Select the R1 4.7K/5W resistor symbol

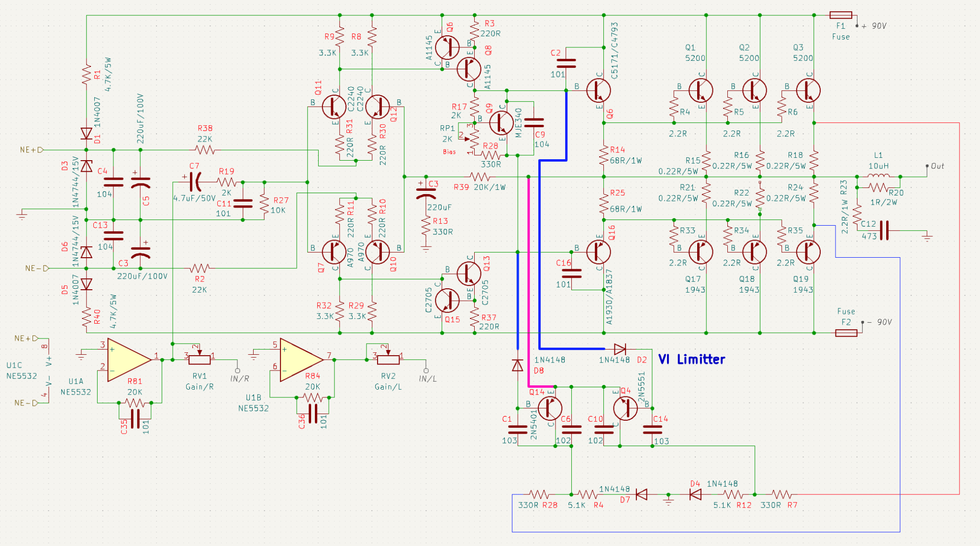coord(86,74)
